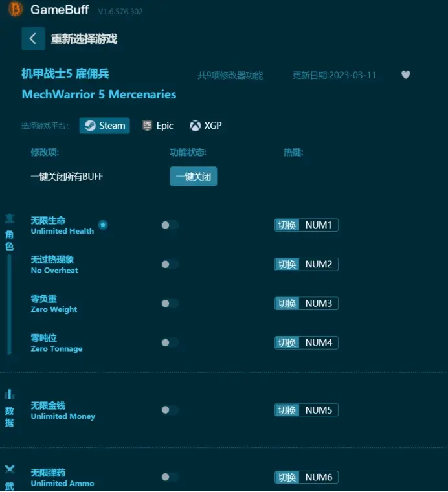The image size is (448, 492).
Task: Click the Zero Tonnage label
Action: pos(56,348)
